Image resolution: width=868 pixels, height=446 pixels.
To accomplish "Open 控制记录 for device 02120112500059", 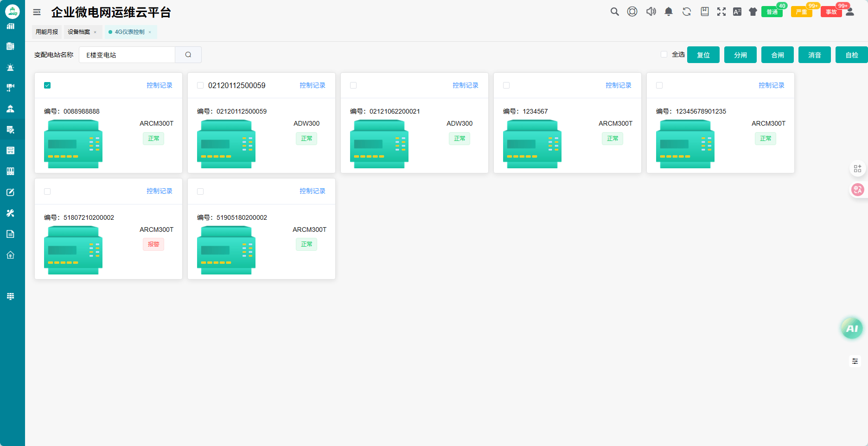I will (x=313, y=85).
